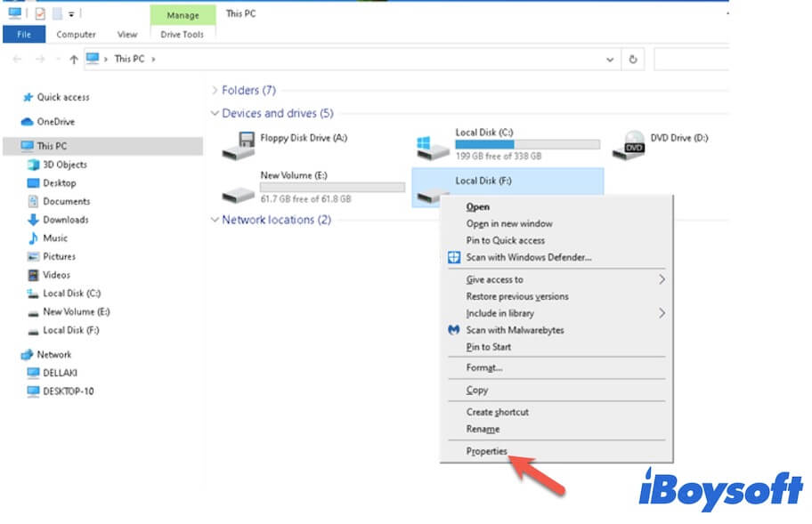Screen dimensions: 812x524
Task: Click the OneDrive cloud icon in sidebar
Action: click(x=28, y=122)
